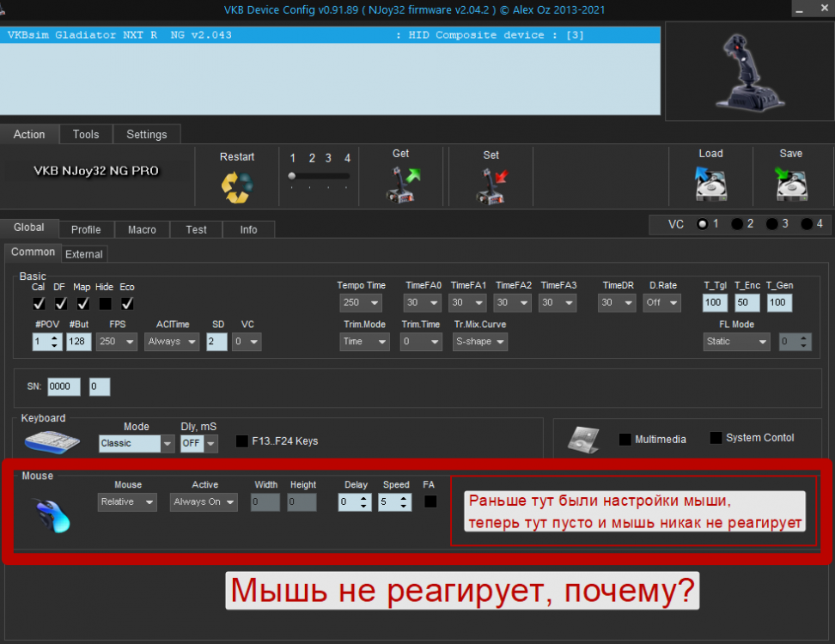Switch to the Profile tab
The image size is (835, 644).
pos(86,230)
